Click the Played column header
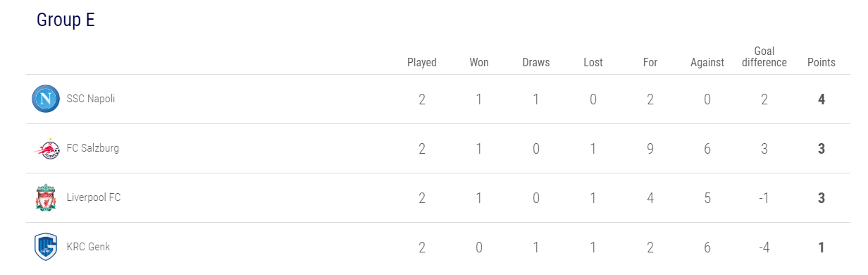Screen dimensions: 868x275 (x=422, y=62)
